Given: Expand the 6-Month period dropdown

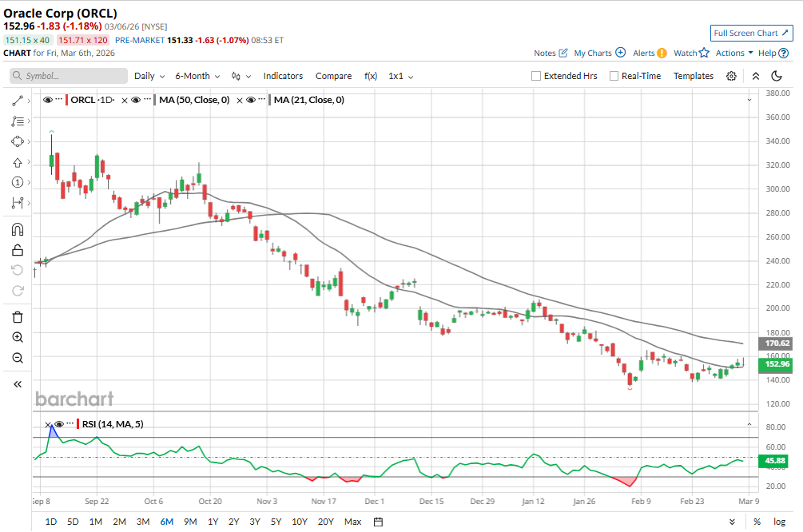Looking at the screenshot, I should pos(197,76).
